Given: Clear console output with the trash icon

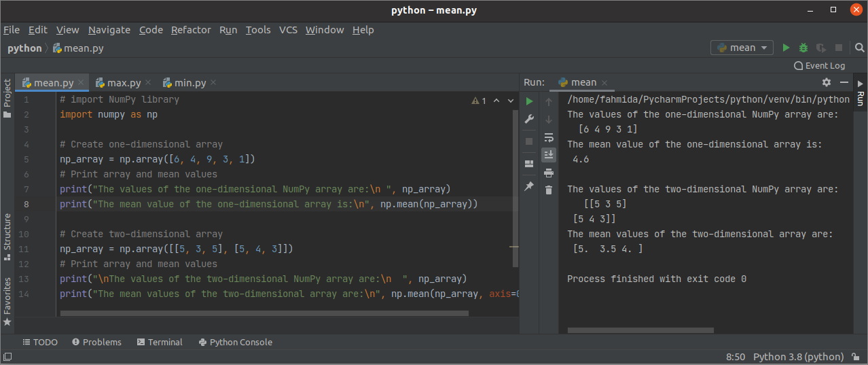Looking at the screenshot, I should pyautogui.click(x=548, y=190).
